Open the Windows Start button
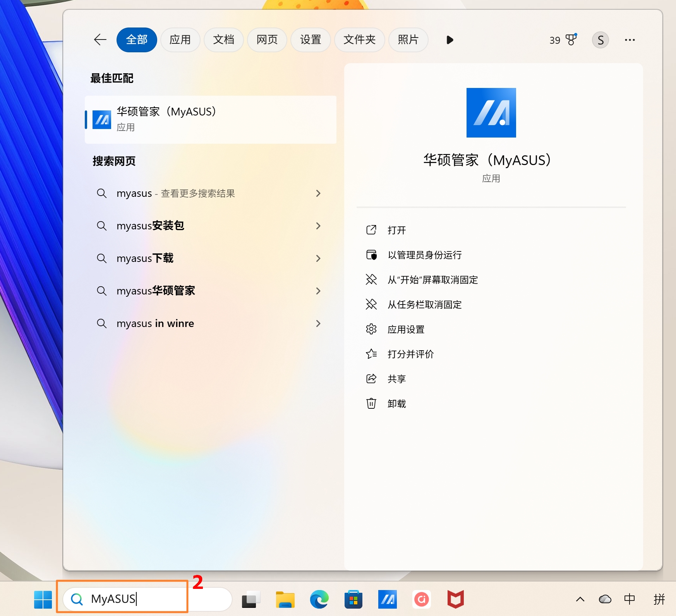 click(x=43, y=599)
